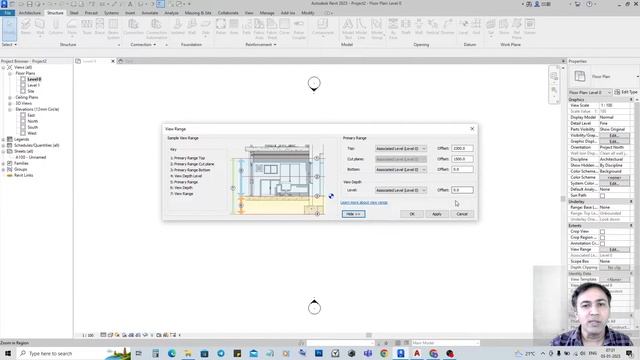Click the Save icon in quick access toolbar
This screenshot has width=640, height=360.
pos(29,4)
